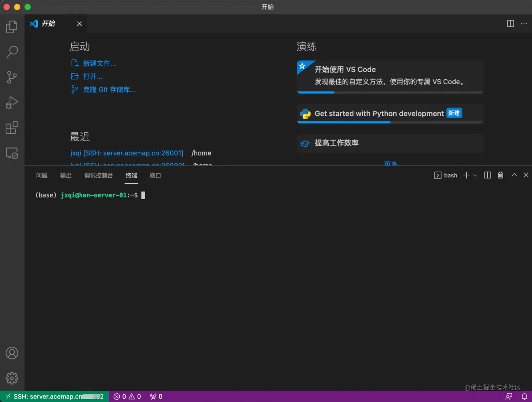Close the 开始 welcome tab
This screenshot has width=532, height=402.
80,24
